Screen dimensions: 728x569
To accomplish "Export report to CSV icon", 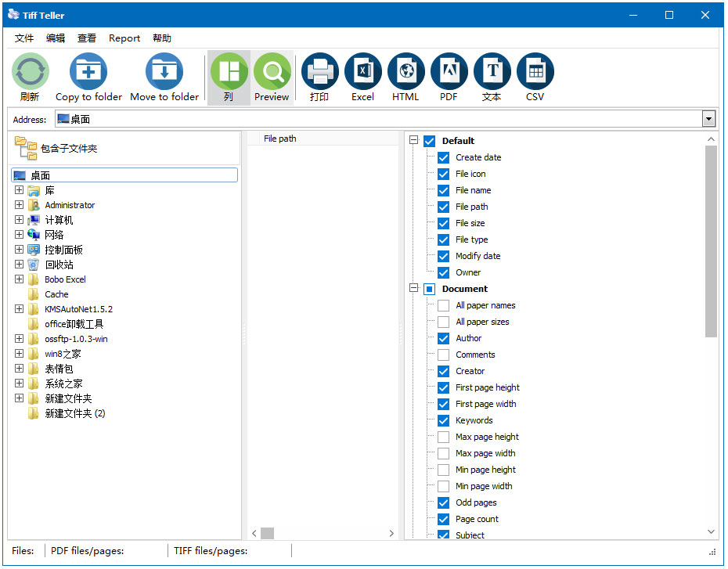I will pos(535,71).
